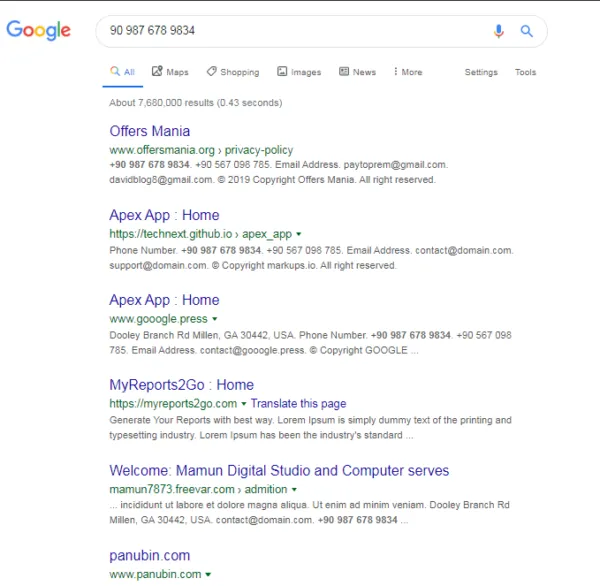Click the https://myreports2go.com URL text

(x=173, y=403)
